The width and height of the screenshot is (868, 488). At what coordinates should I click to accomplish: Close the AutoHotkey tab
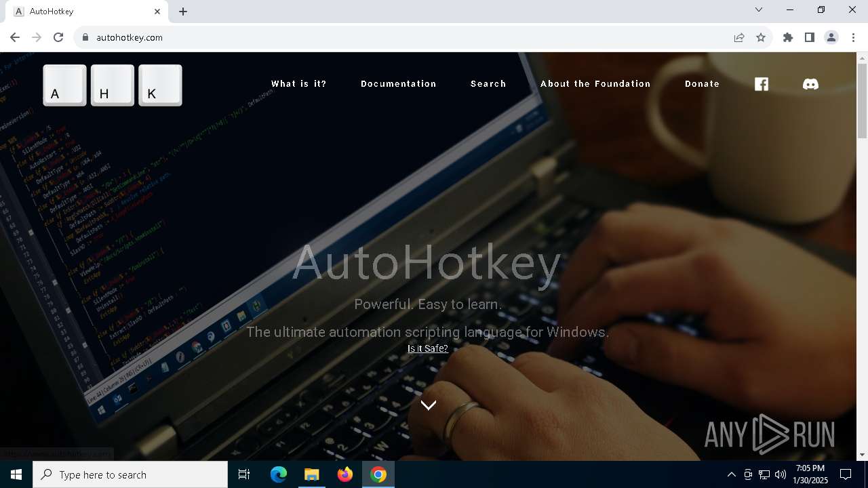tap(157, 12)
